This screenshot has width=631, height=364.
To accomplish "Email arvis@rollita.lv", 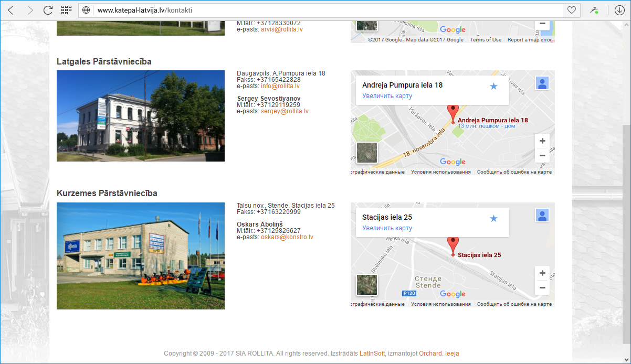I will tap(282, 29).
